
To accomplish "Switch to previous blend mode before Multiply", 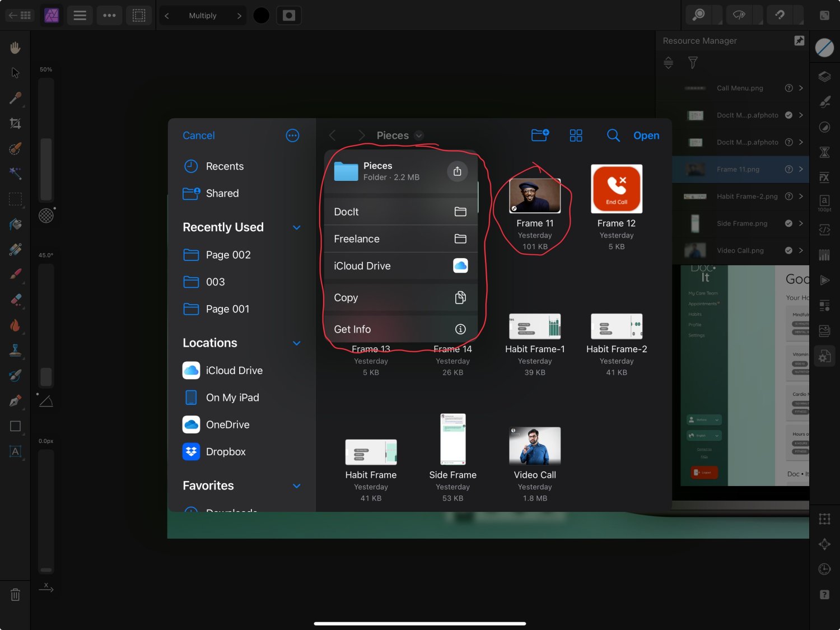I will pyautogui.click(x=166, y=16).
